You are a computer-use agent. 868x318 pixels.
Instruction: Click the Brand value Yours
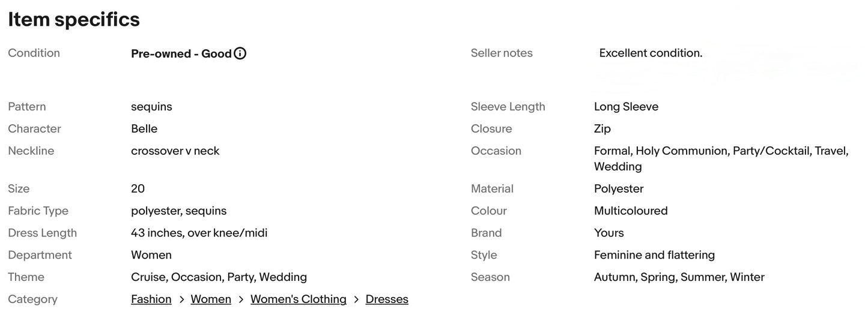(609, 233)
